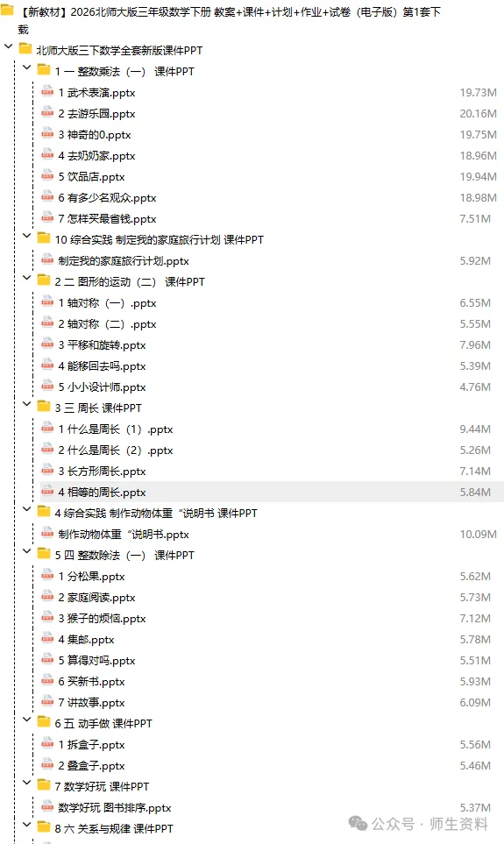Collapse the root 北师大版三下数学 folder chevron

[8, 46]
